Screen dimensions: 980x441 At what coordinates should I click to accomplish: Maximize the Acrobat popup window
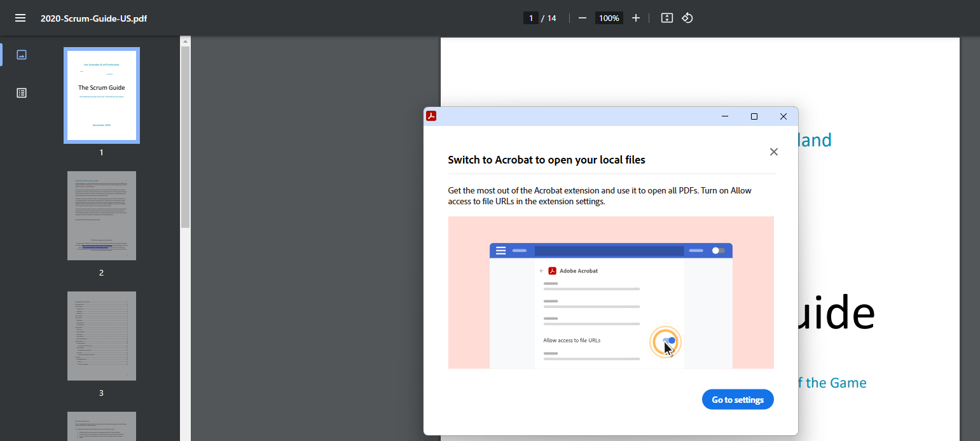tap(754, 116)
